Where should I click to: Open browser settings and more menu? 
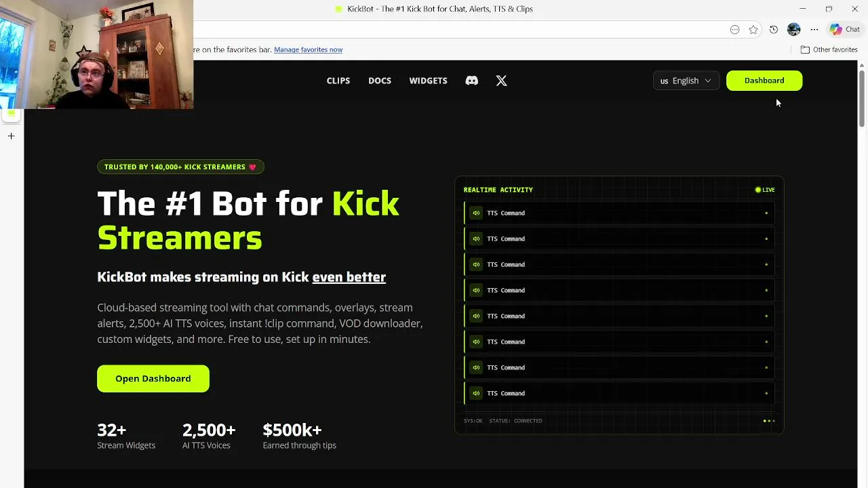(x=814, y=30)
